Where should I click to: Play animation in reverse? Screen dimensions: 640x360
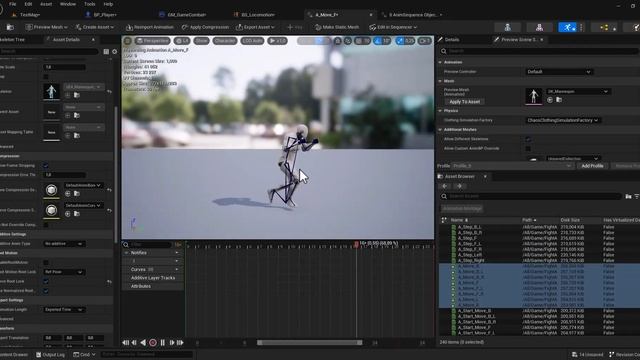coord(143,343)
